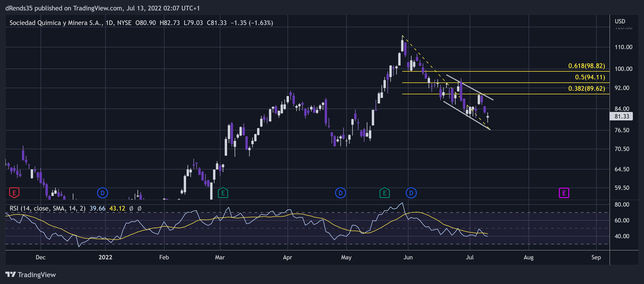Click the Dec label on time axis

pyautogui.click(x=40, y=257)
